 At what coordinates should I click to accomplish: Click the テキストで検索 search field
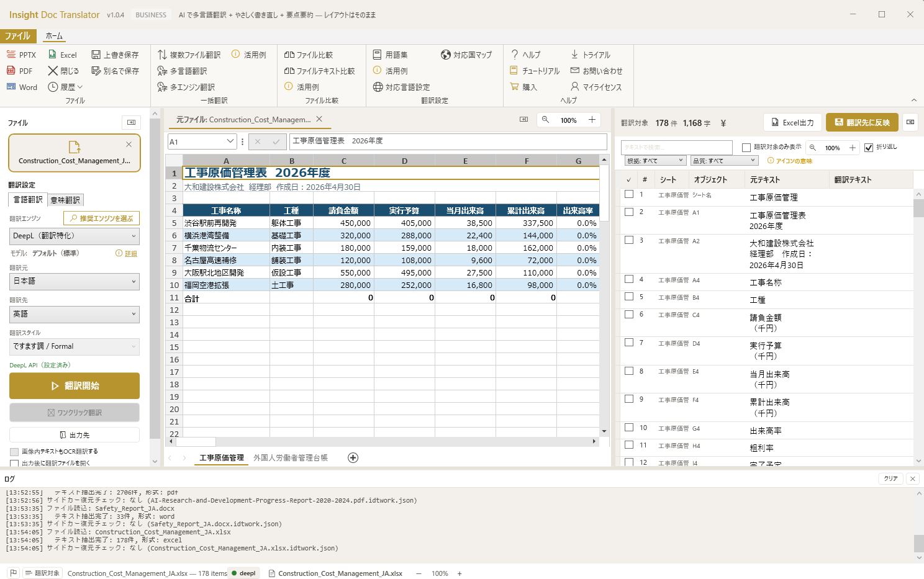(x=676, y=148)
